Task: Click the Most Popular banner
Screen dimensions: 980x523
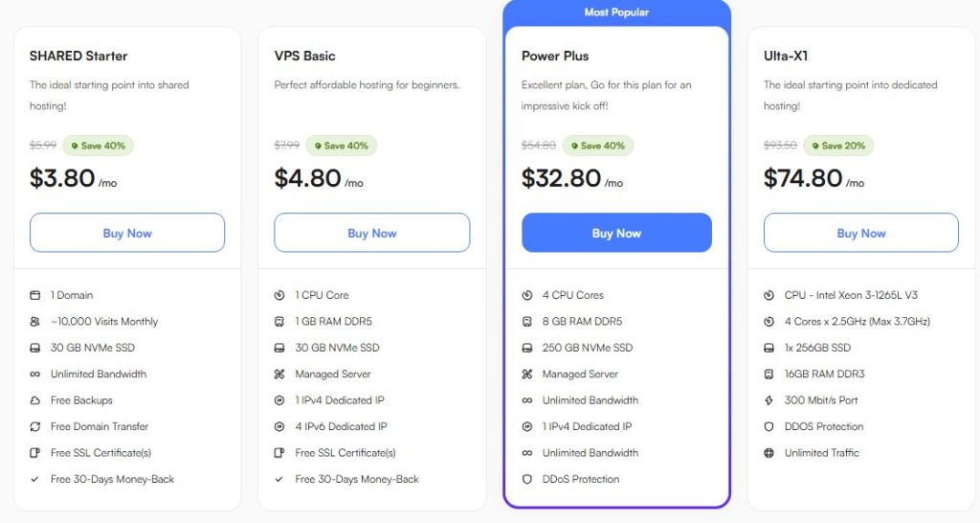Action: pyautogui.click(x=616, y=12)
